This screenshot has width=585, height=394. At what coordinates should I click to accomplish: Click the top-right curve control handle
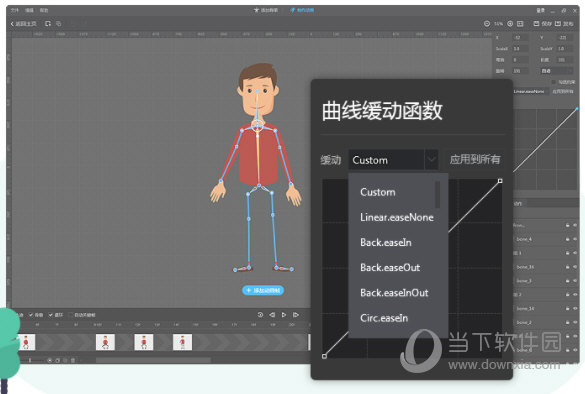500,181
